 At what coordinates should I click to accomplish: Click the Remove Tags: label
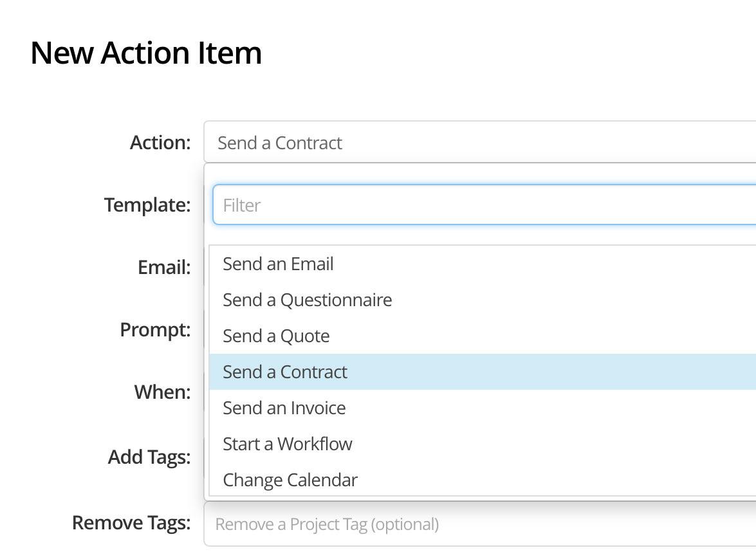tap(131, 522)
